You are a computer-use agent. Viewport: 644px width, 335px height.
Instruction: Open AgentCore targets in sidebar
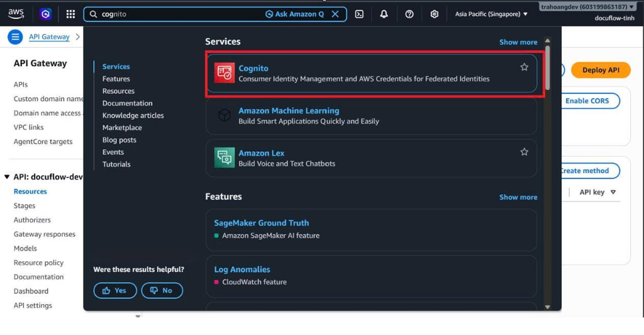pos(43,142)
